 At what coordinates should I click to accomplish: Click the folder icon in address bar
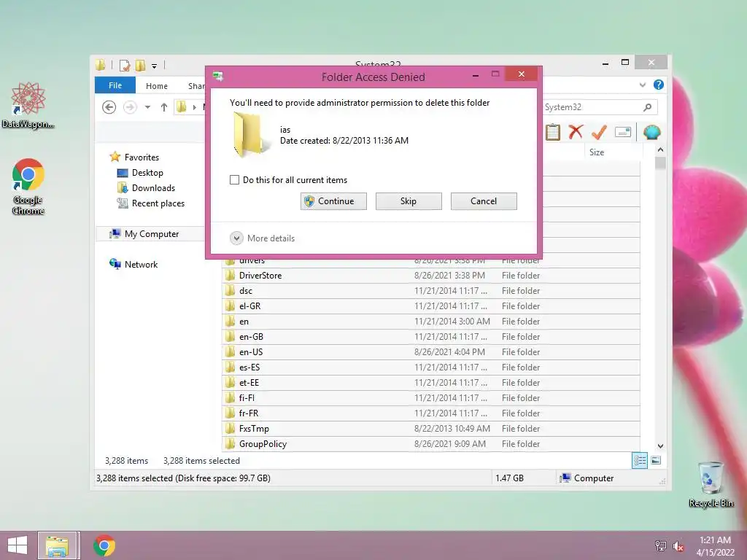click(x=181, y=107)
